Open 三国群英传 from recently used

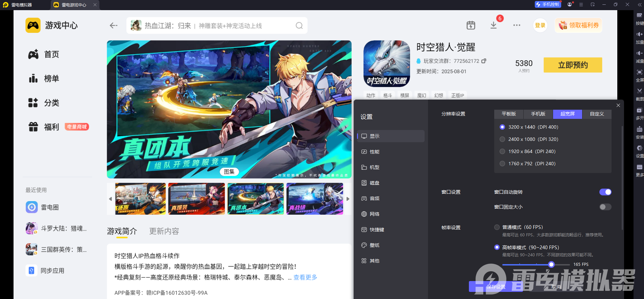coord(56,250)
